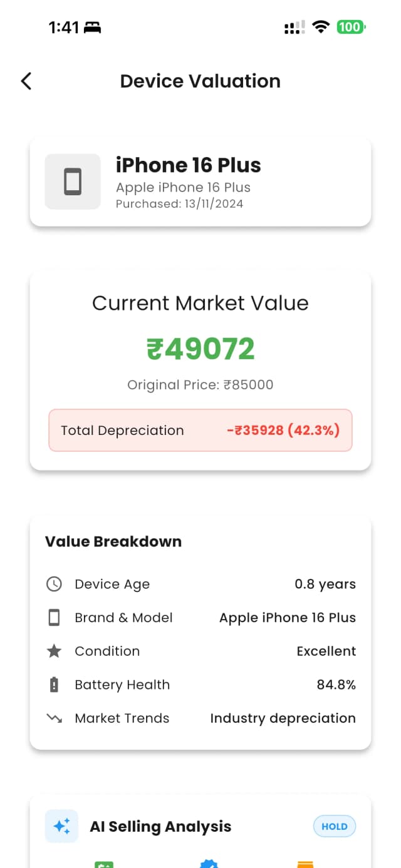This screenshot has width=401, height=868.
Task: Tap the 84.8% battery health value
Action: coord(336,685)
